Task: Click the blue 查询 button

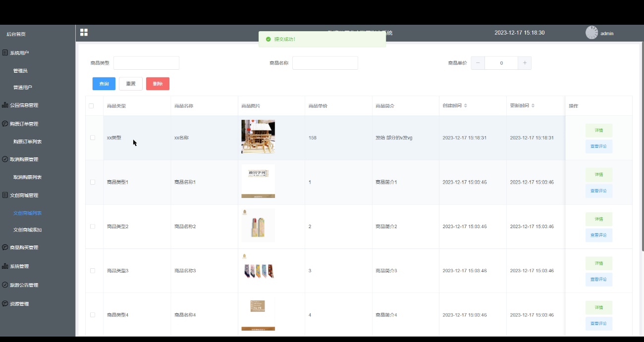Action: click(x=104, y=84)
